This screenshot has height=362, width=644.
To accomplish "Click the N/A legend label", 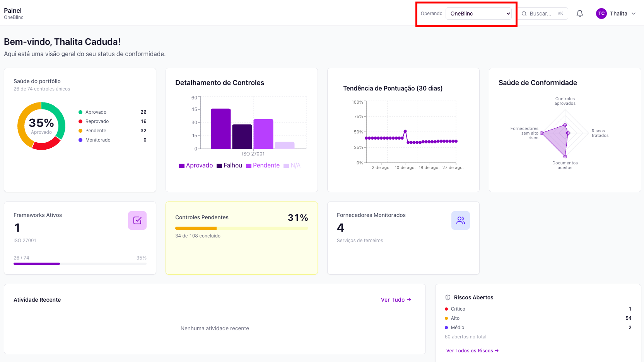I will click(296, 166).
